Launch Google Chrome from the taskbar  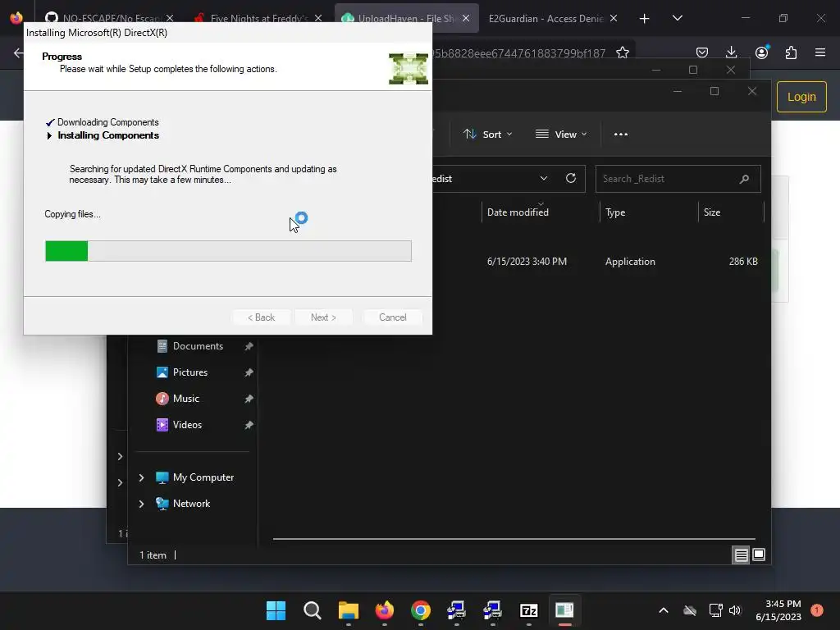click(421, 610)
